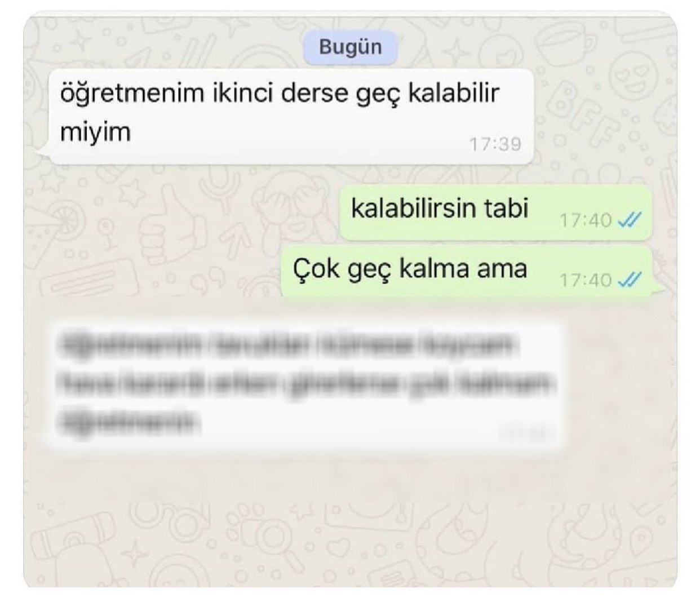Viewport: 700px width, 602px height.
Task: Click the word "miyim" in the first message
Action: point(95,132)
